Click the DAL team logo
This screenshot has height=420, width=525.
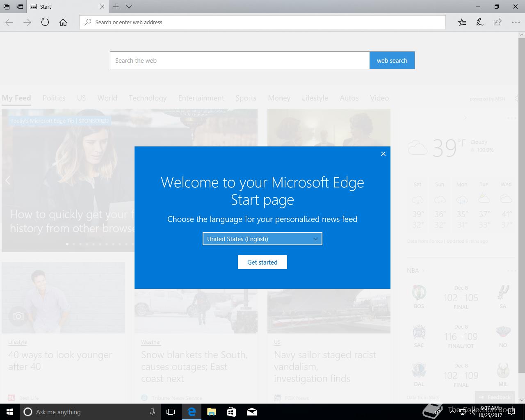(419, 370)
